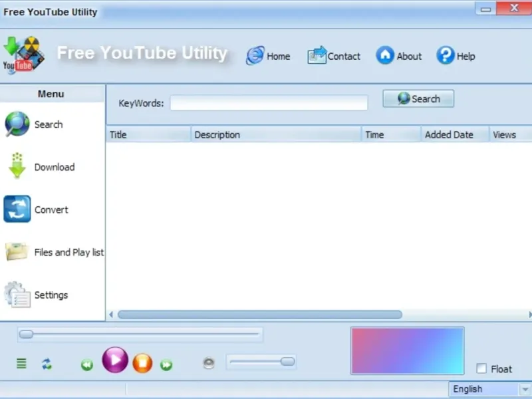532x399 pixels.
Task: Click the Search menu label
Action: point(49,124)
